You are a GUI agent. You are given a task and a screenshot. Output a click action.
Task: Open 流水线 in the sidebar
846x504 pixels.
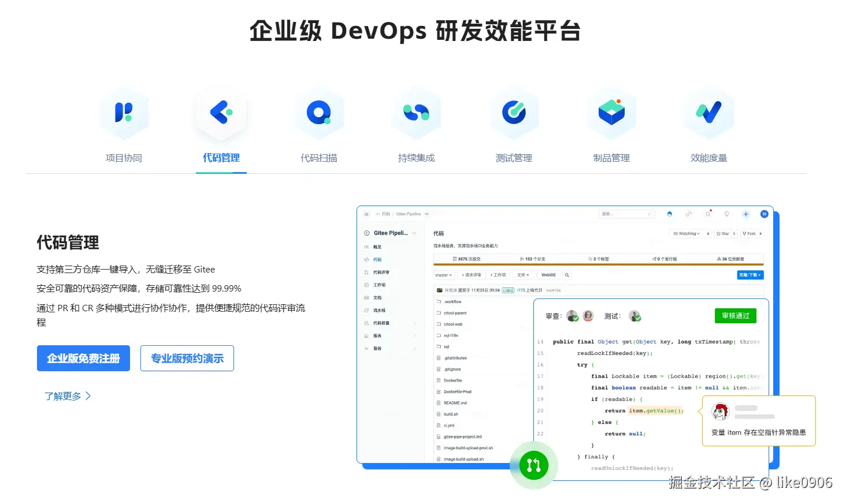tap(379, 311)
